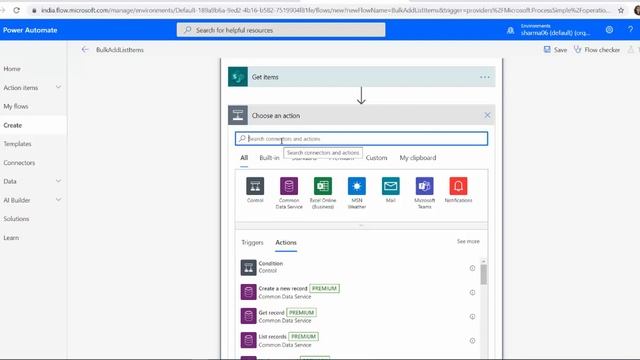Open the Excel Online (Business) connector

coord(323,186)
